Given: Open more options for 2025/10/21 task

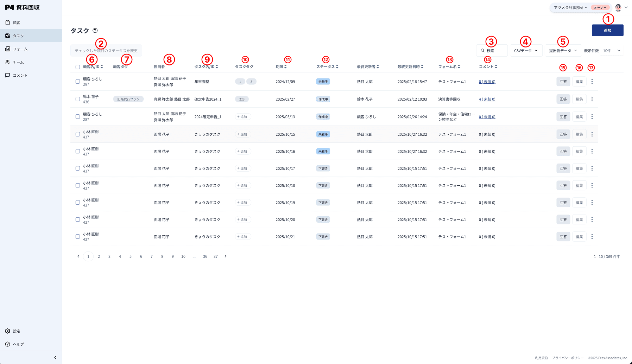Looking at the screenshot, I should point(592,237).
